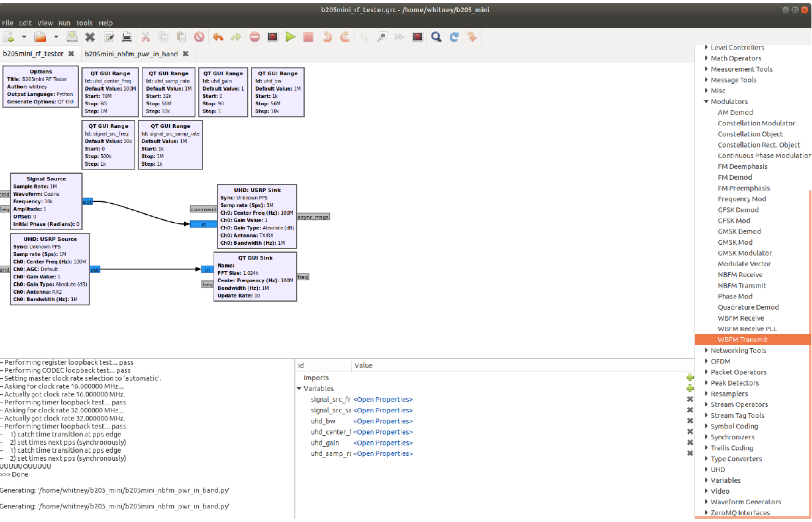812x522 pixels.
Task: Expand the Math Operators category
Action: tap(706, 58)
